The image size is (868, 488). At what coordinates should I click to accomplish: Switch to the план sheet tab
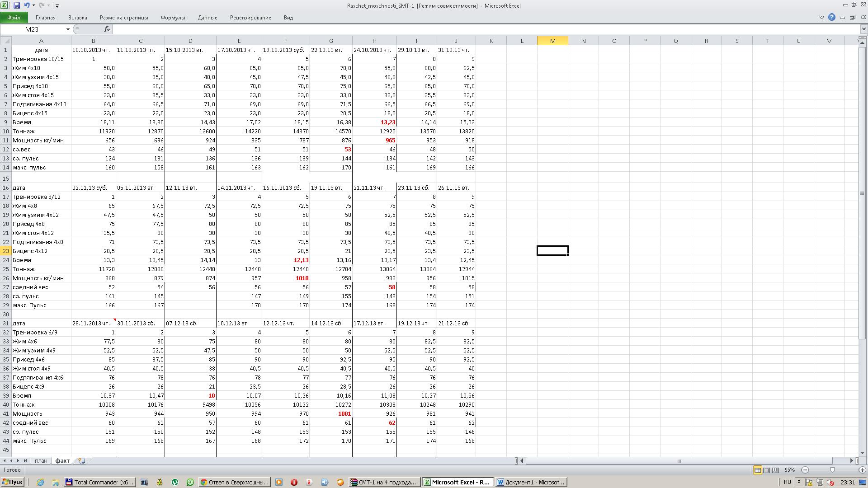41,460
